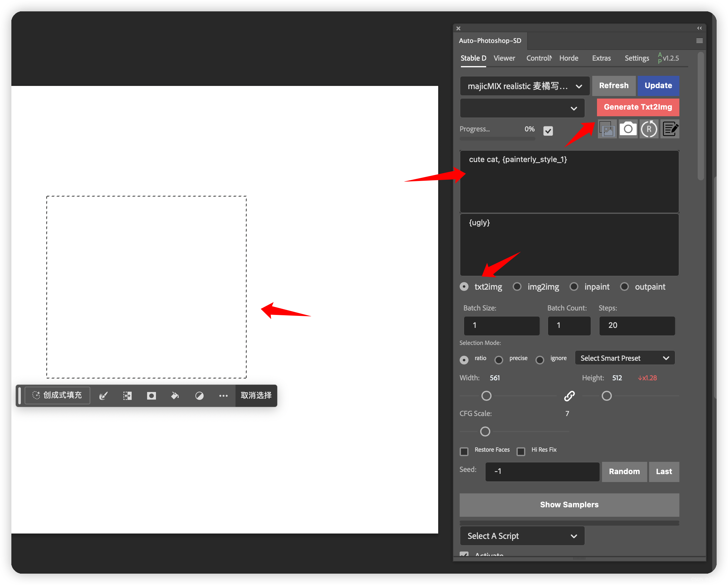Select the outpaint mode radio button
Image resolution: width=728 pixels, height=585 pixels.
[x=624, y=287]
